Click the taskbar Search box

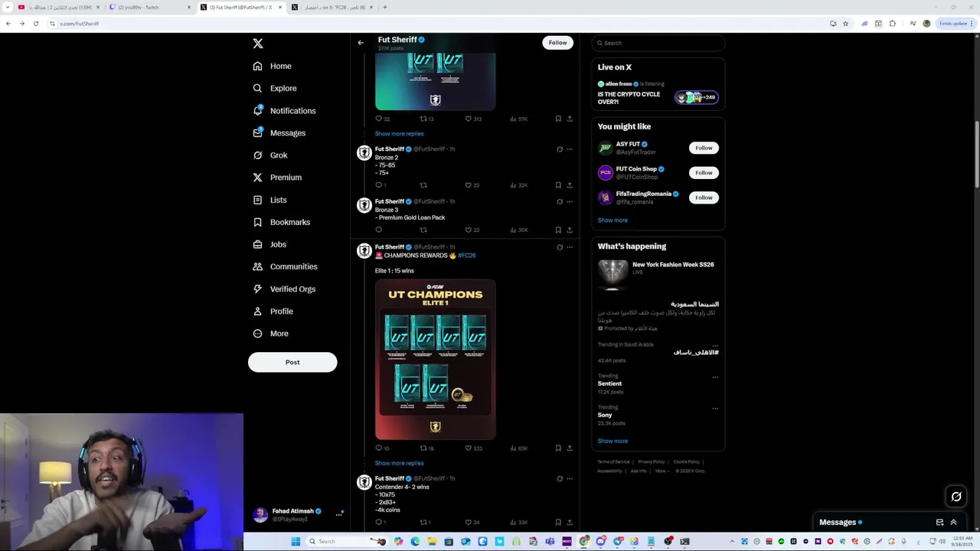click(346, 541)
